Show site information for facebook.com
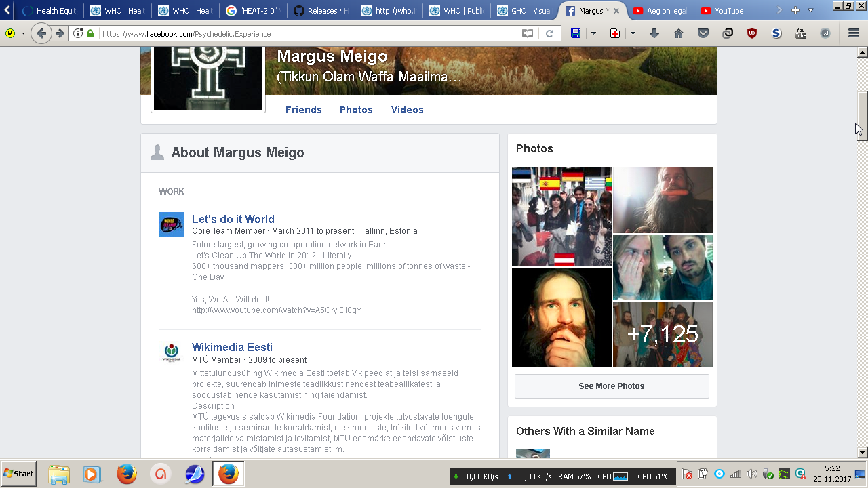This screenshot has width=868, height=488. coord(78,33)
